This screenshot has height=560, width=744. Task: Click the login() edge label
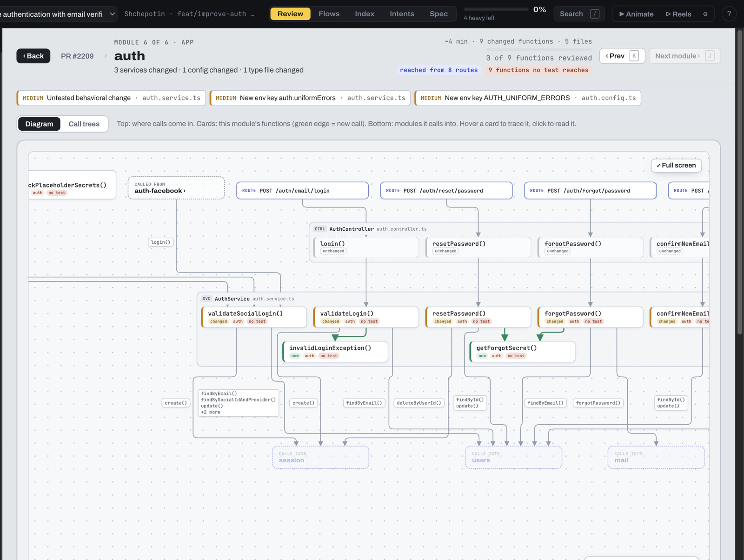click(x=161, y=242)
